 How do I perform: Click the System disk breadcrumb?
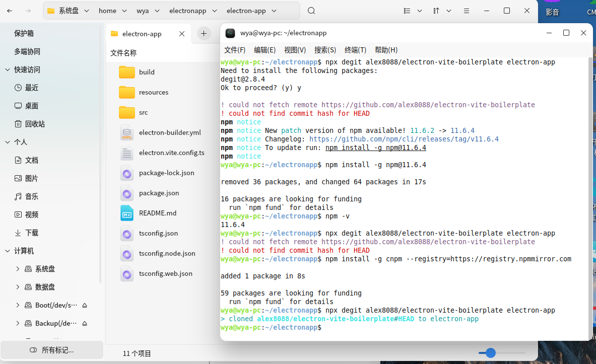[69, 11]
